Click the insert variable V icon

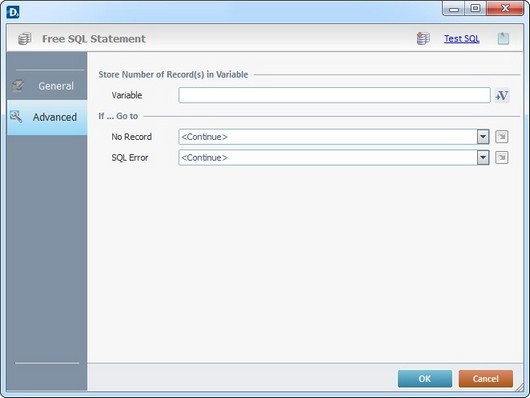point(502,96)
